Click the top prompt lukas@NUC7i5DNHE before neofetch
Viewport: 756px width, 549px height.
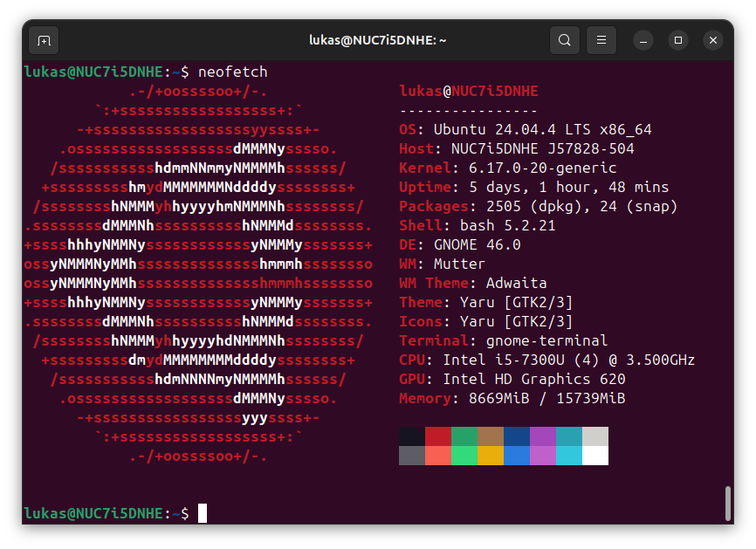93,72
